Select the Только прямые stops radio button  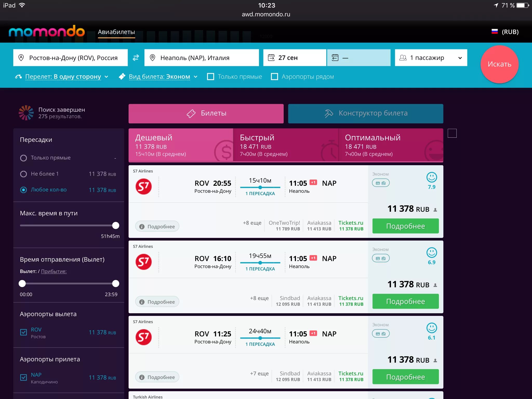pyautogui.click(x=23, y=158)
